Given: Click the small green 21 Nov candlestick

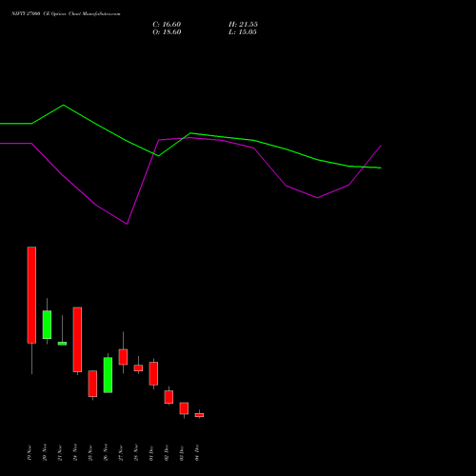Looking at the screenshot, I should [62, 344].
